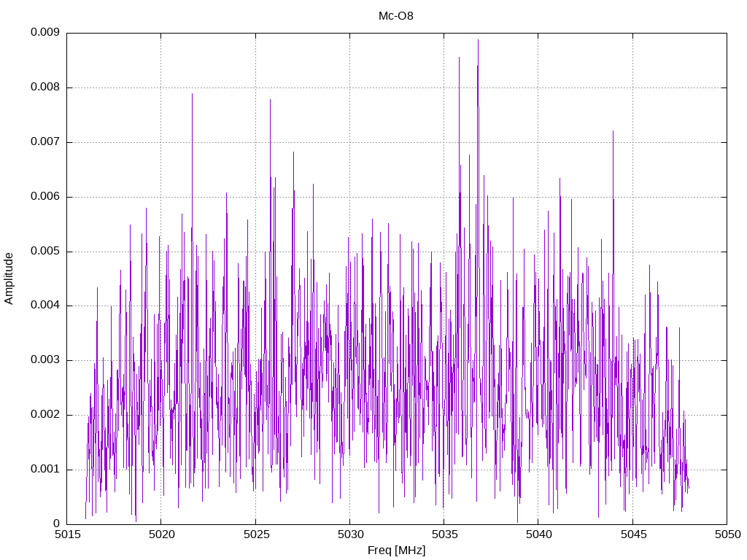Click the 0.007 y-axis tick label
This screenshot has width=747, height=560.
click(x=45, y=142)
